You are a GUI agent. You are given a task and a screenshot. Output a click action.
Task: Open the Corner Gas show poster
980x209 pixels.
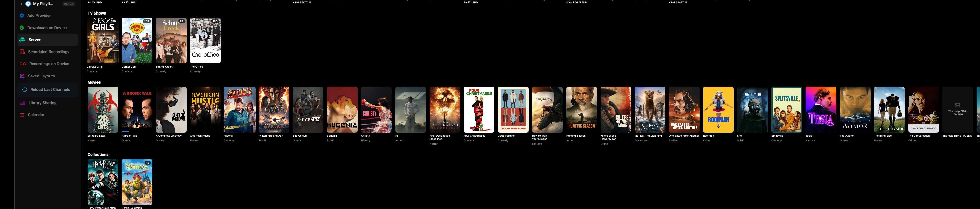[137, 41]
